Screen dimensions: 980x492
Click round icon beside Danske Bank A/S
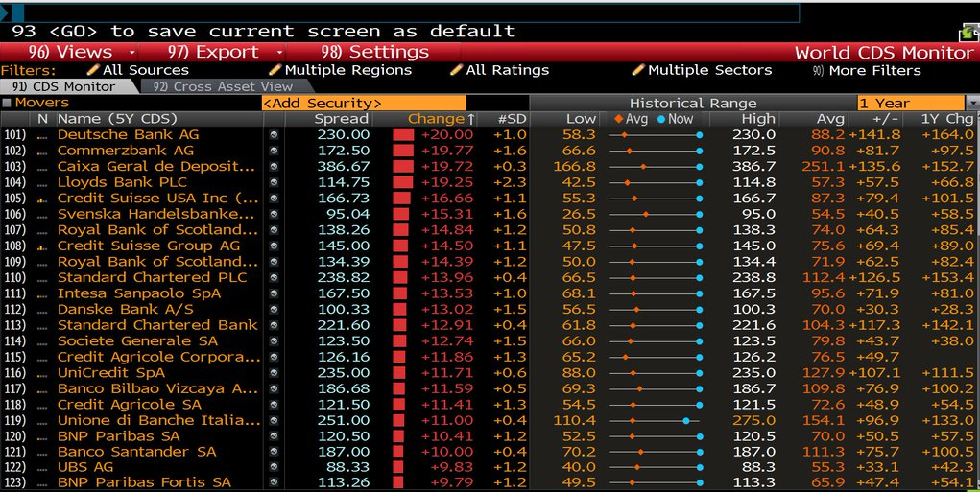(x=274, y=310)
